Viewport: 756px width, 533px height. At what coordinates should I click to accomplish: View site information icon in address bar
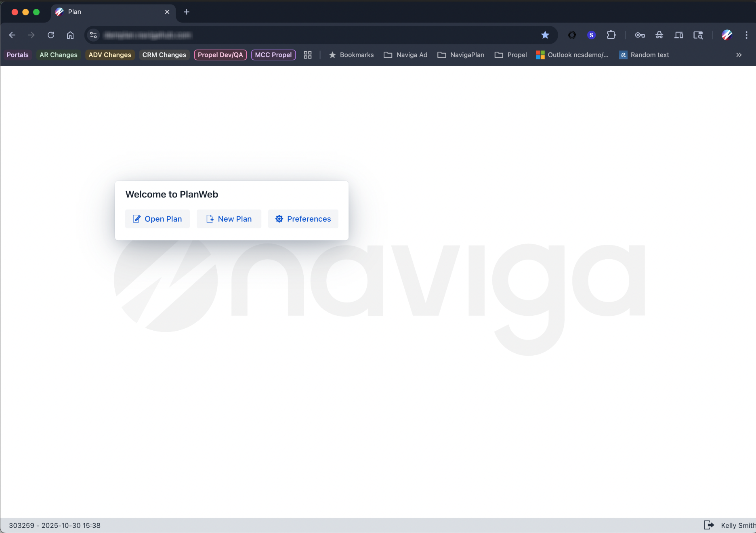[x=93, y=35]
